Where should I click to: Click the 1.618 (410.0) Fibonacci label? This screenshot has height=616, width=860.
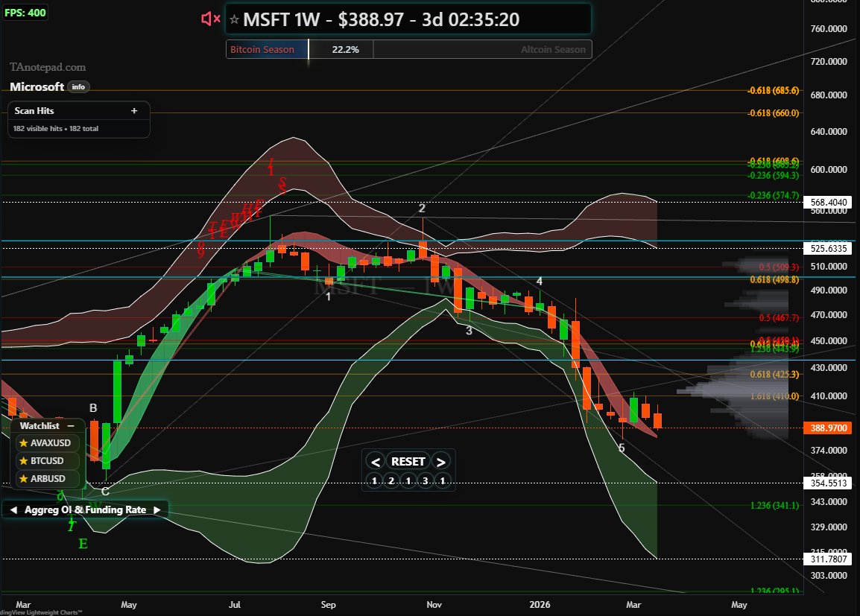coord(774,396)
